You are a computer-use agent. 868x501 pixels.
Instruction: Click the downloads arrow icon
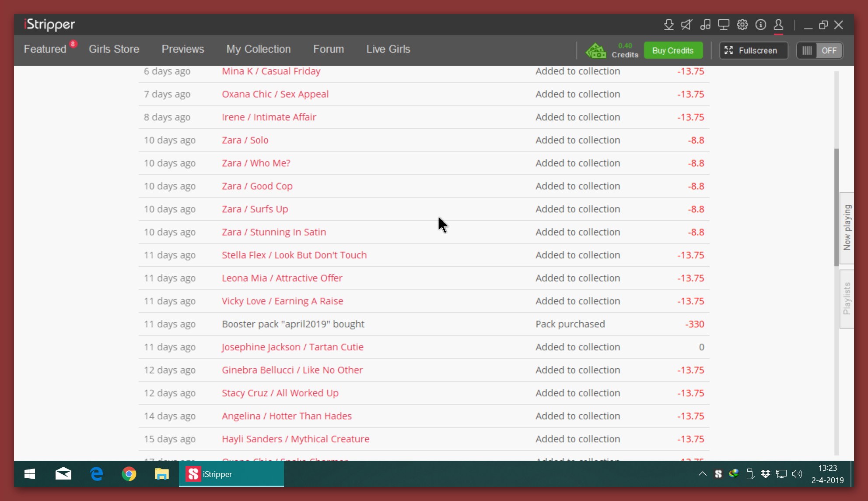click(x=668, y=25)
